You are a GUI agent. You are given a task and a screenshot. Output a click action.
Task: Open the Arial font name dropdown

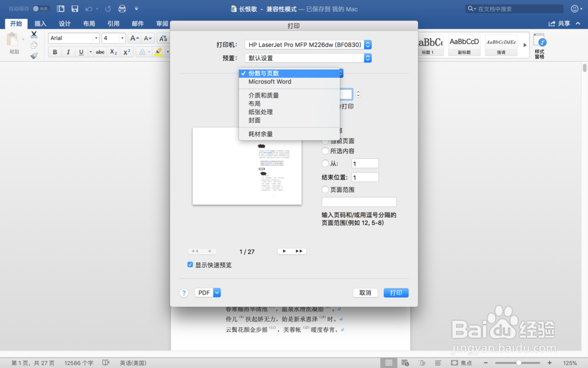tap(96, 38)
